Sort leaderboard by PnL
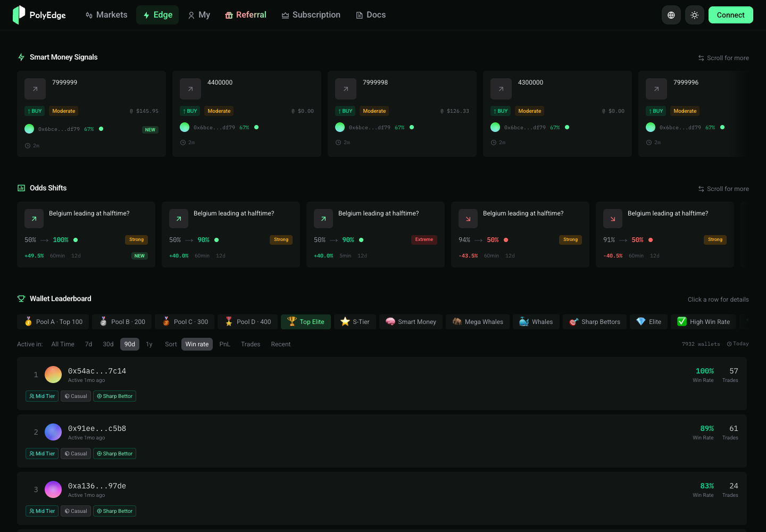The height and width of the screenshot is (532, 766). coord(224,344)
